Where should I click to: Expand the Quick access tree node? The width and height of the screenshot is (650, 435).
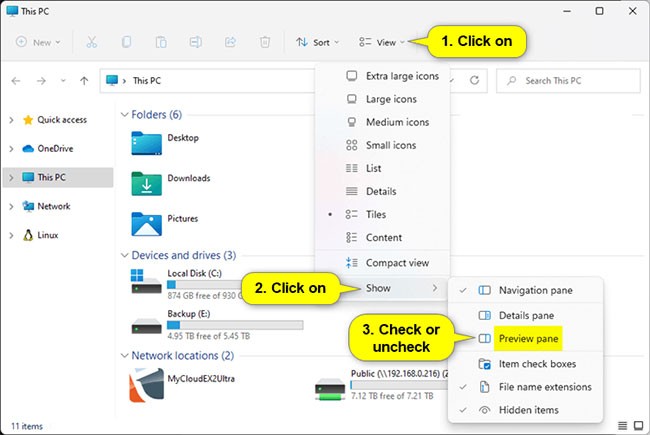[11, 120]
